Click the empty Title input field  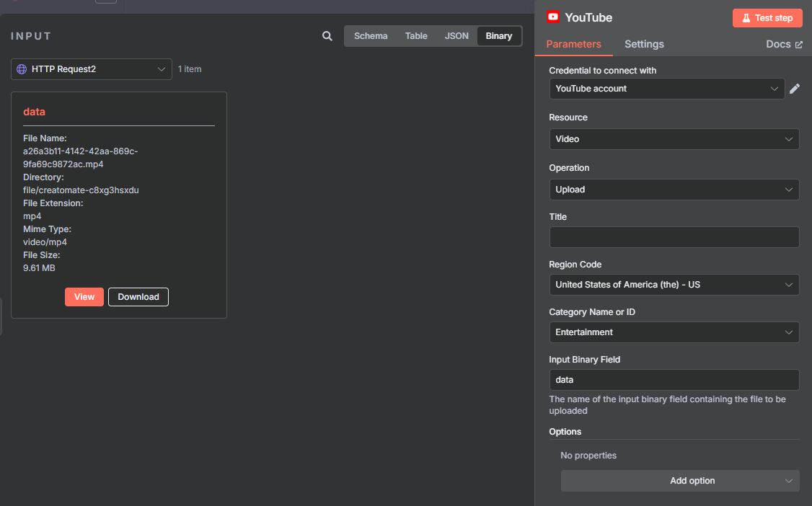coord(674,237)
